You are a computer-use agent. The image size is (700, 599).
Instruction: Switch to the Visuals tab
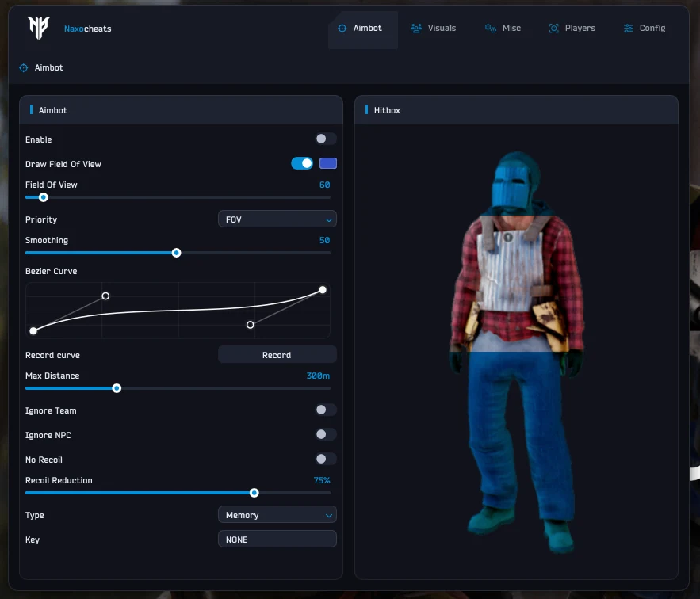click(433, 28)
